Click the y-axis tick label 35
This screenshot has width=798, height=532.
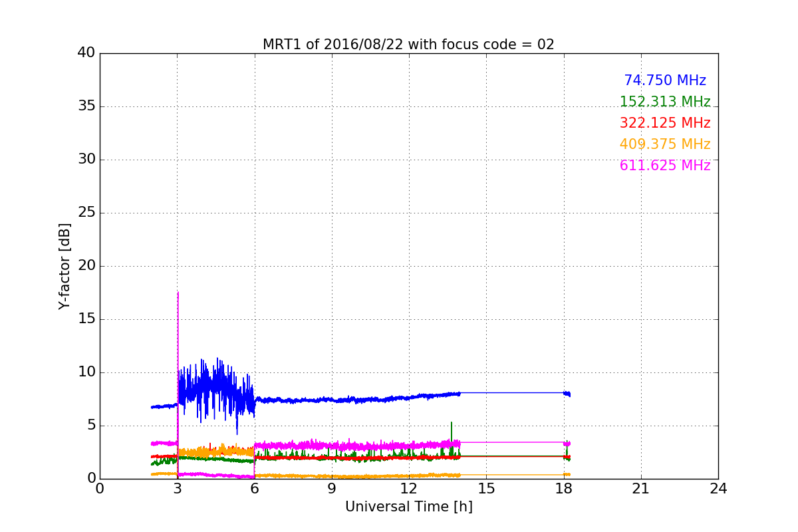tap(86, 106)
